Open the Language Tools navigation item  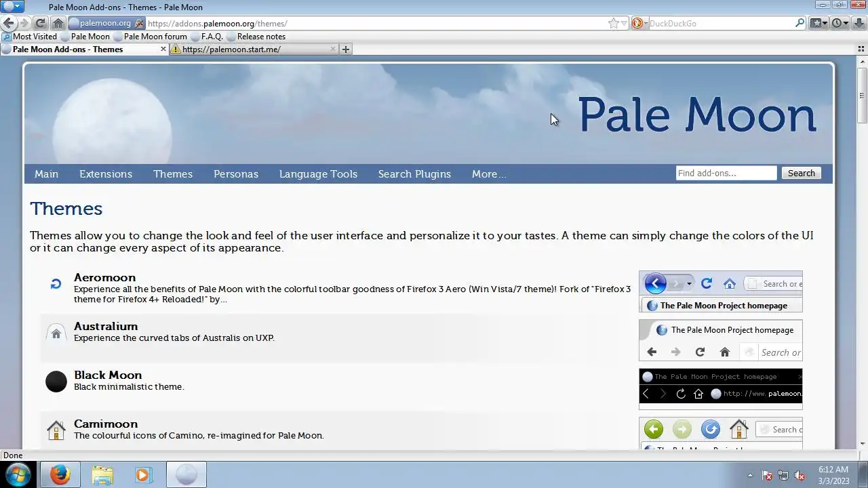(x=318, y=174)
